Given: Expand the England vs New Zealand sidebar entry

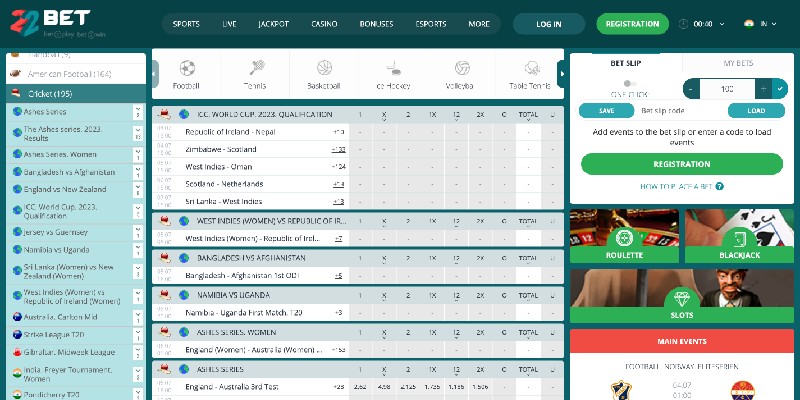Looking at the screenshot, I should [x=138, y=189].
